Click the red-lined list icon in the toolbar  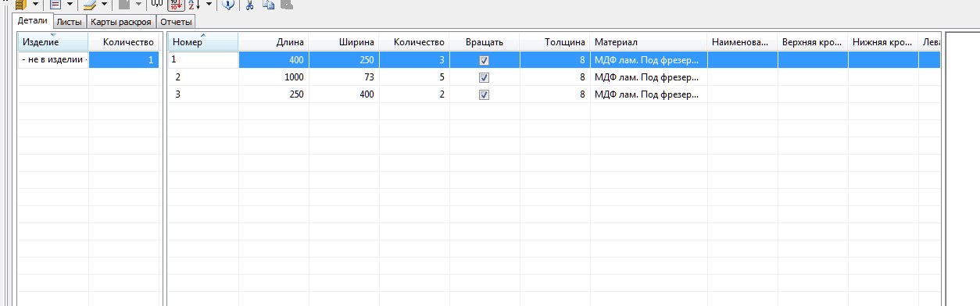55,4
